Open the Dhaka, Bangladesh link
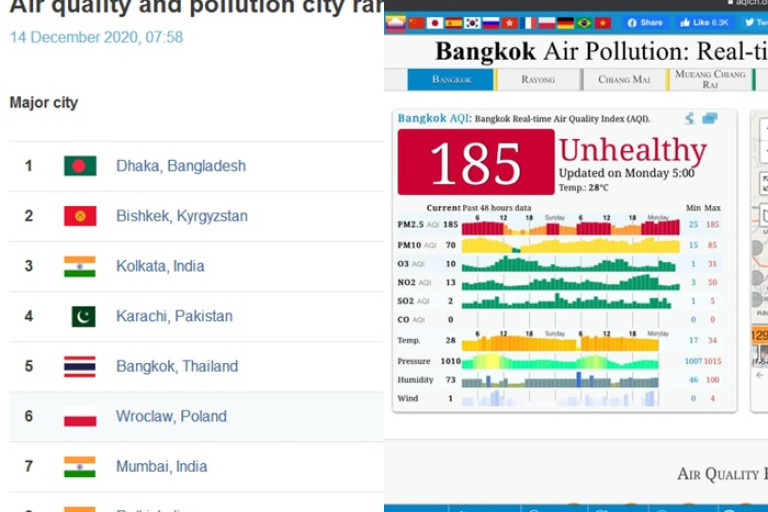Viewport: 768px width, 512px height. (x=181, y=166)
